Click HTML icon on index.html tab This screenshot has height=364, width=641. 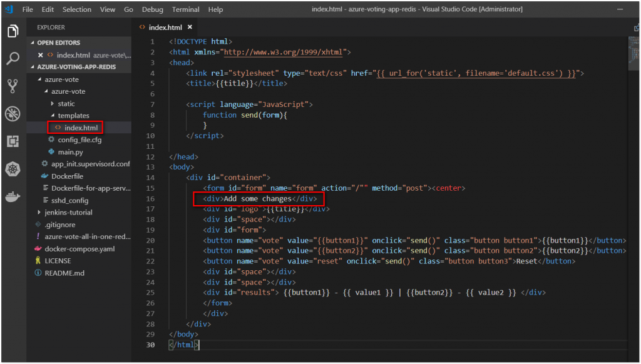pyautogui.click(x=142, y=27)
